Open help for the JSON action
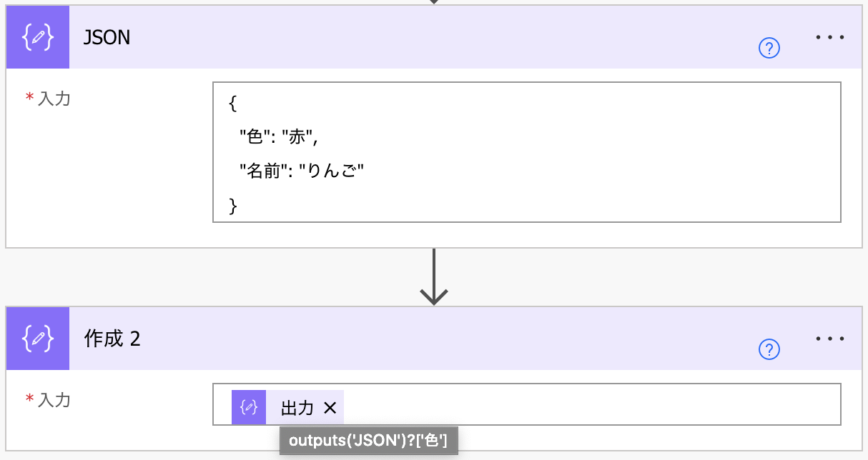This screenshot has height=460, width=868. [769, 49]
